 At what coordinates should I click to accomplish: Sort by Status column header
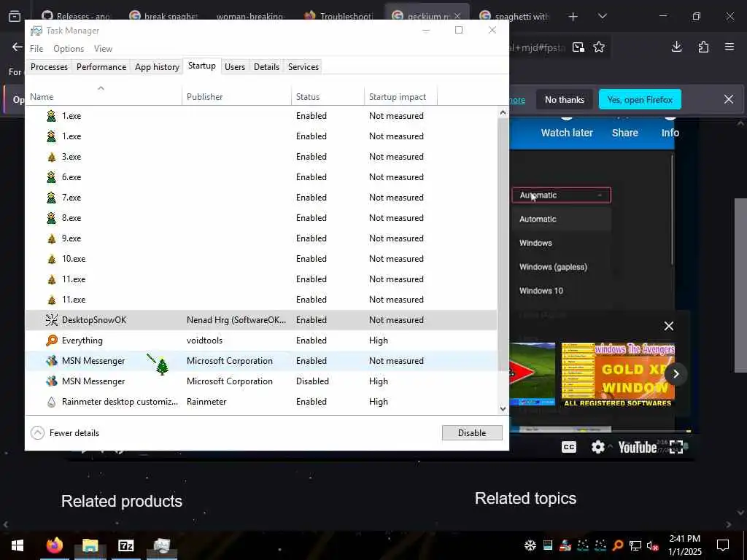[328, 97]
